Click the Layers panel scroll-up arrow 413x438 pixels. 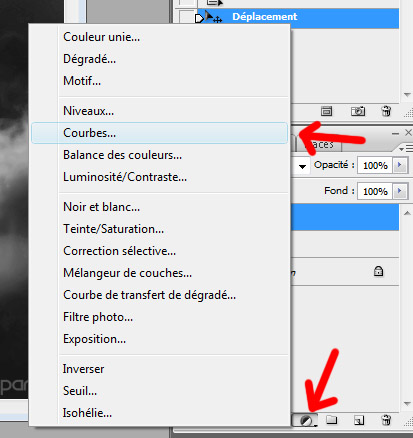(407, 213)
